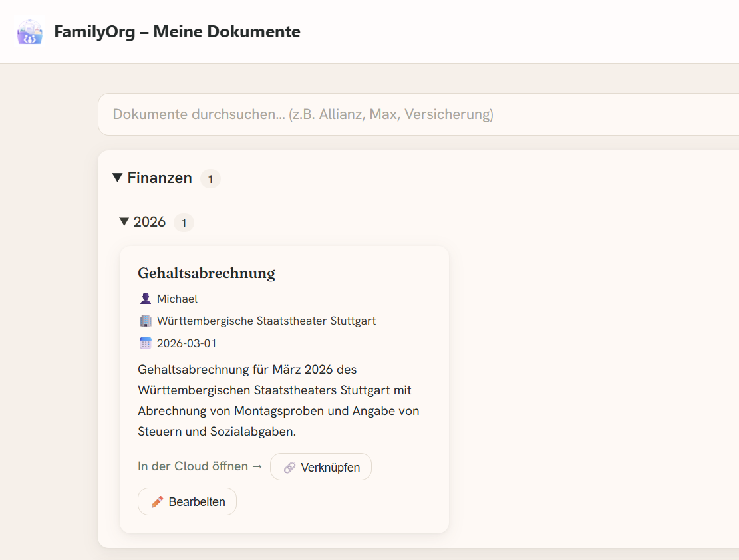Click the FamilyOrg logo icon
The image size is (739, 560).
pos(30,31)
